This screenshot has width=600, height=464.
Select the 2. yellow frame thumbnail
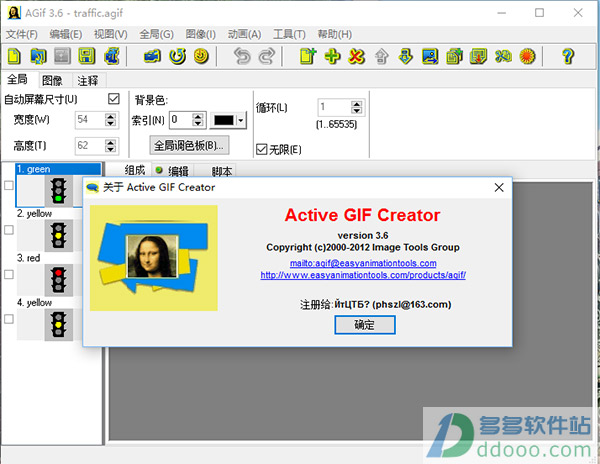[x=59, y=236]
